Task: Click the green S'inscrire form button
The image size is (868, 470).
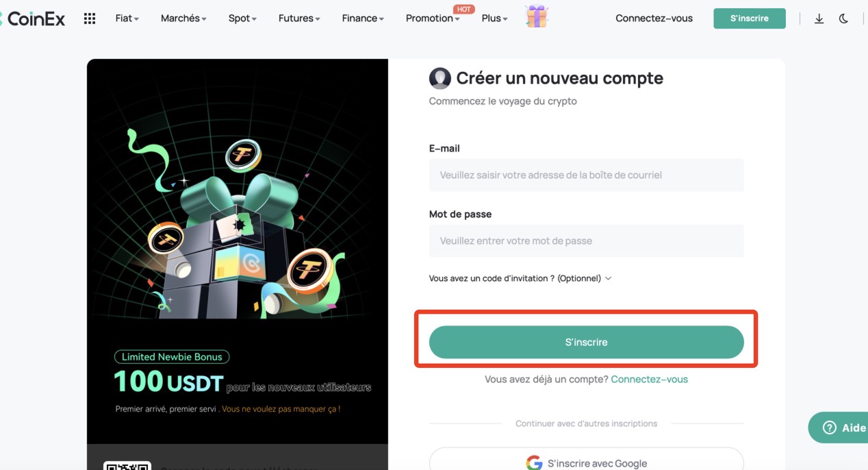Action: 587,342
